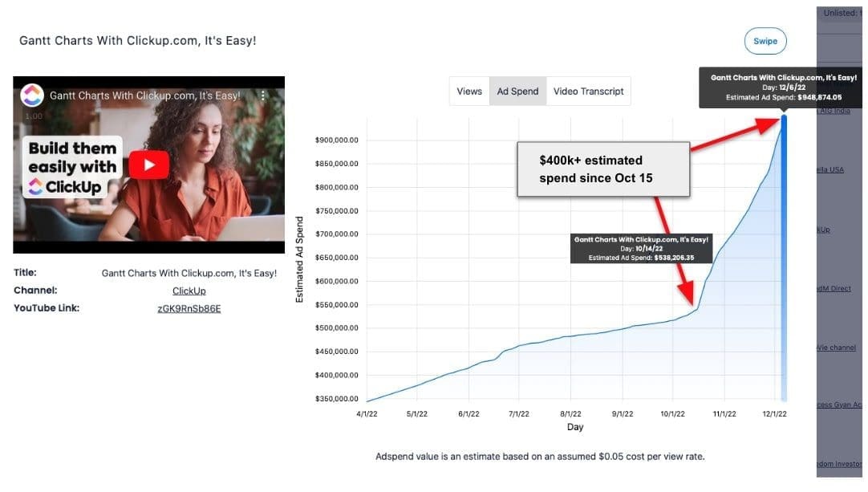Click the 12/6/22 highlighted bar on chart
The height and width of the screenshot is (492, 868).
coord(784,257)
